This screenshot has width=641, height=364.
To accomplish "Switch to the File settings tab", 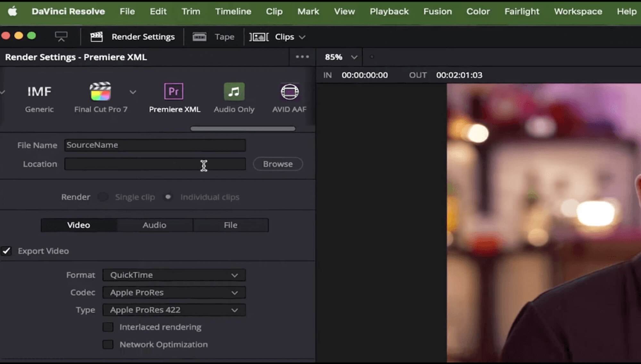I will click(230, 225).
